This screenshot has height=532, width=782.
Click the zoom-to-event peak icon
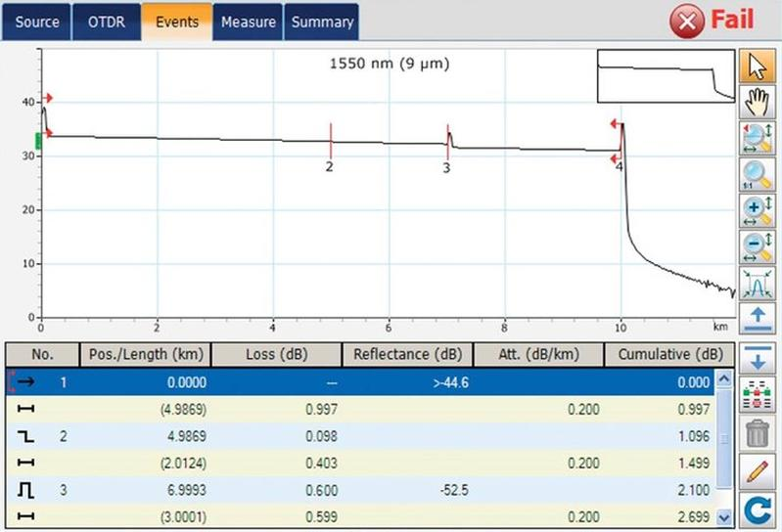point(756,284)
